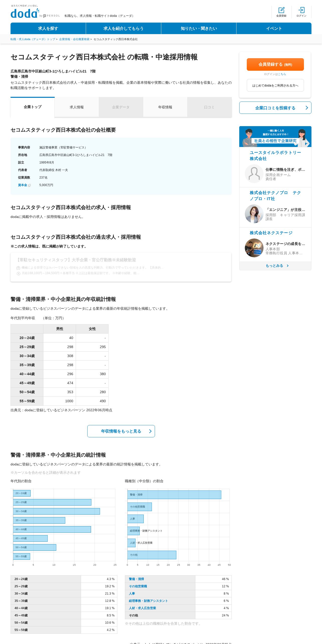
Task: Click the ユースタイルラボラトリー placeholder avatar
Action: pyautogui.click(x=254, y=174)
